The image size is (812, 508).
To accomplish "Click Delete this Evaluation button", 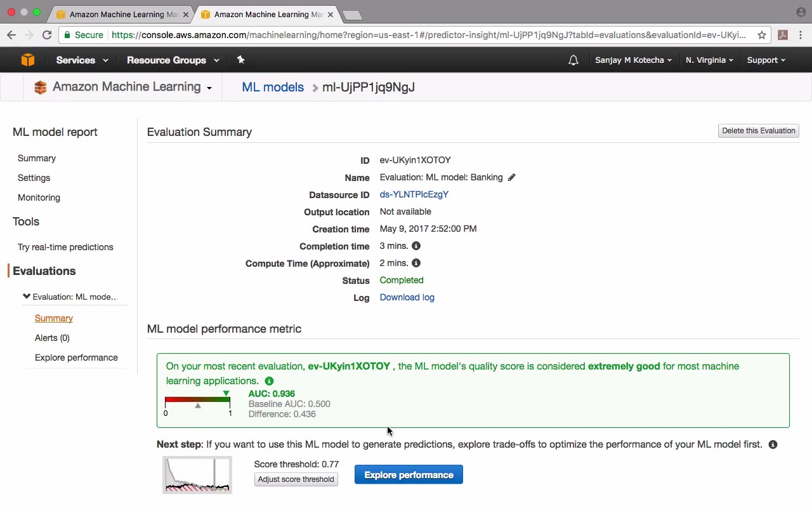I will click(759, 131).
